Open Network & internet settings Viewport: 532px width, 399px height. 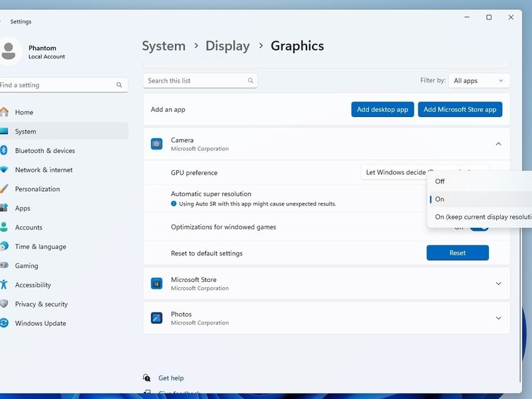(64, 170)
